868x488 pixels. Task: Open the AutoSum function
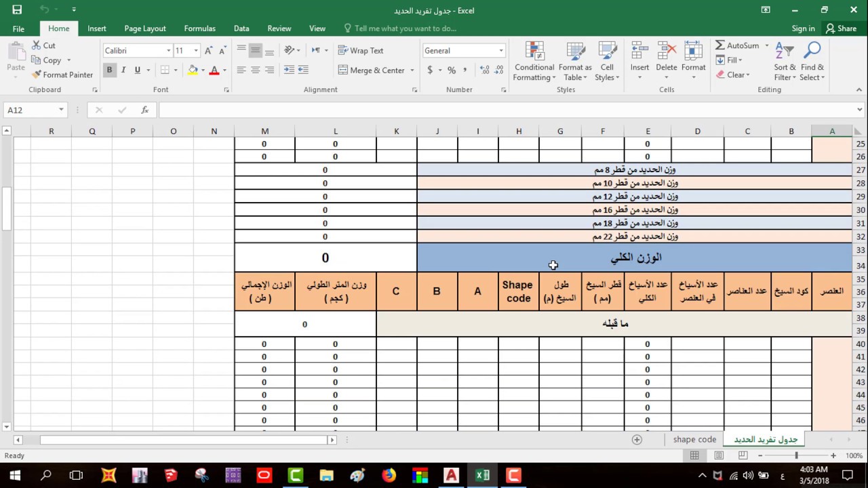click(x=738, y=45)
